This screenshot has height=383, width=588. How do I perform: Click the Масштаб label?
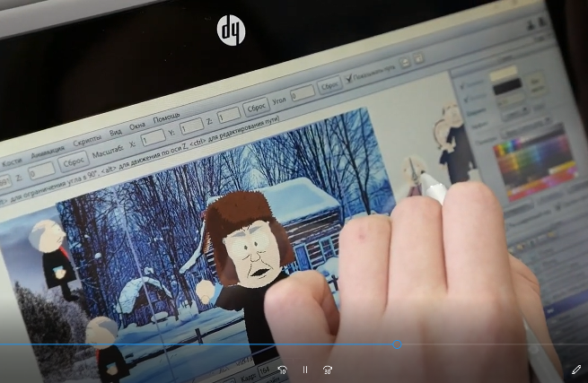point(108,152)
